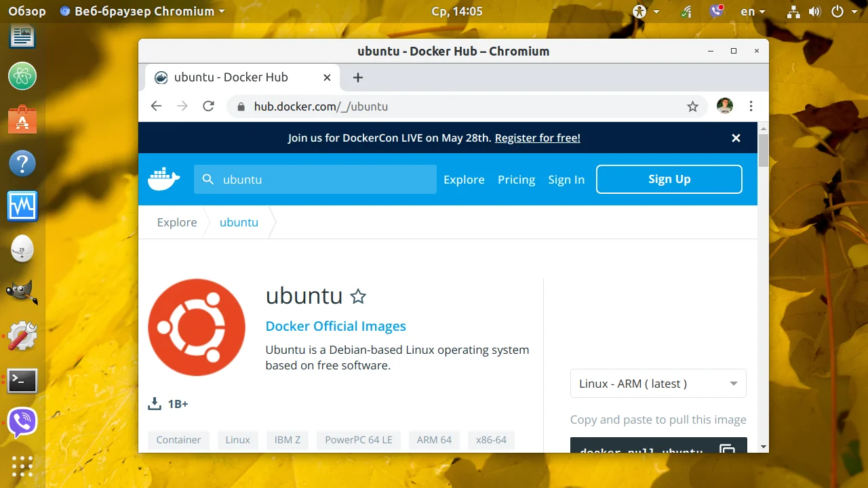Click the IBM Z tag
Image resolution: width=868 pixels, height=488 pixels.
(x=288, y=440)
